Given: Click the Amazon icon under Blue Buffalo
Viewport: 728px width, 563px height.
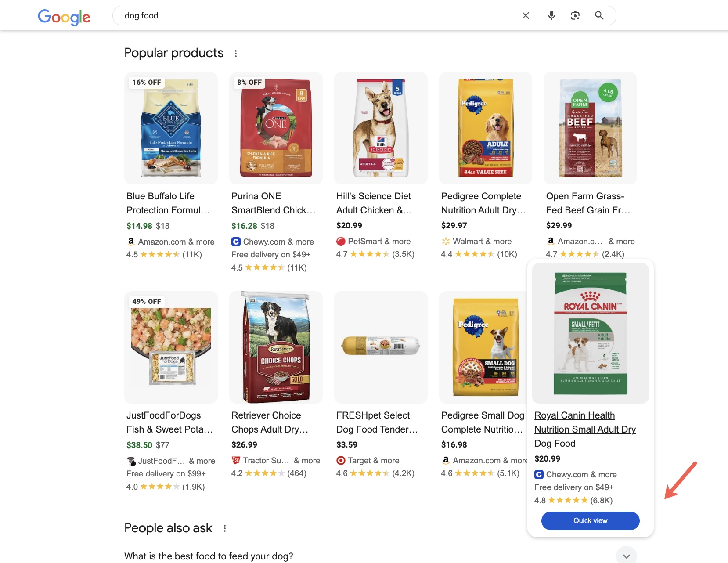Looking at the screenshot, I should [130, 242].
